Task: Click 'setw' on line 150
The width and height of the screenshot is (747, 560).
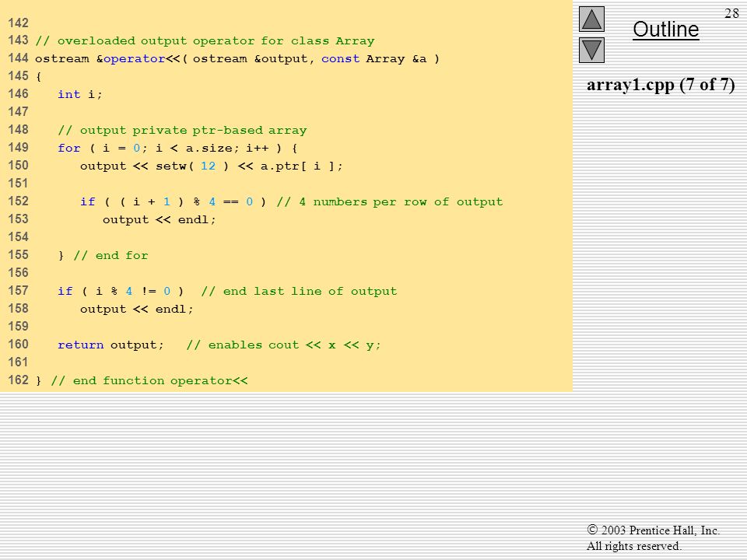Action: (170, 166)
